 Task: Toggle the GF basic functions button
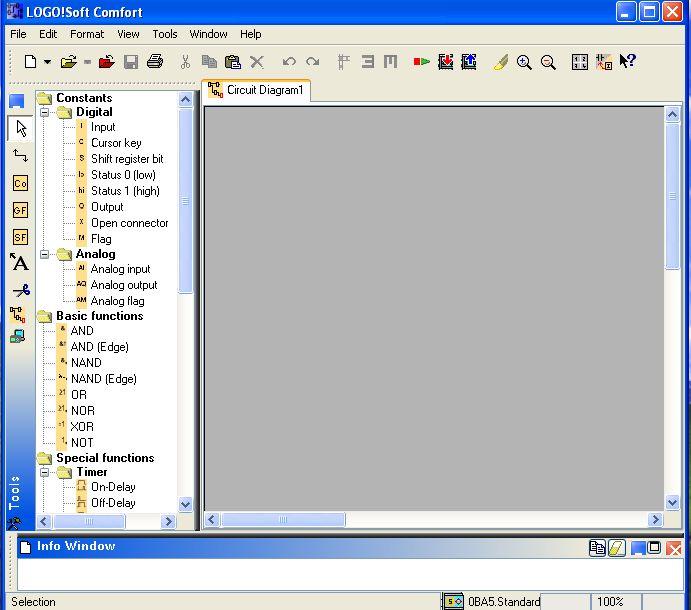20,210
